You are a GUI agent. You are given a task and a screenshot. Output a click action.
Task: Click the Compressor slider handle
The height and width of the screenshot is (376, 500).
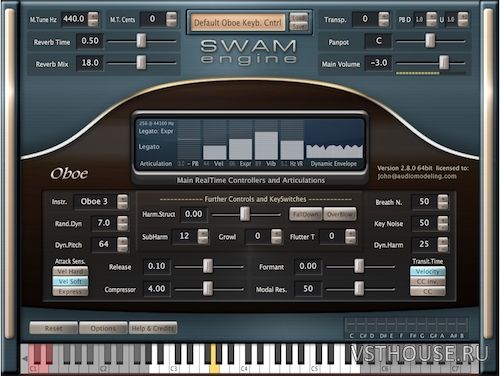click(208, 288)
